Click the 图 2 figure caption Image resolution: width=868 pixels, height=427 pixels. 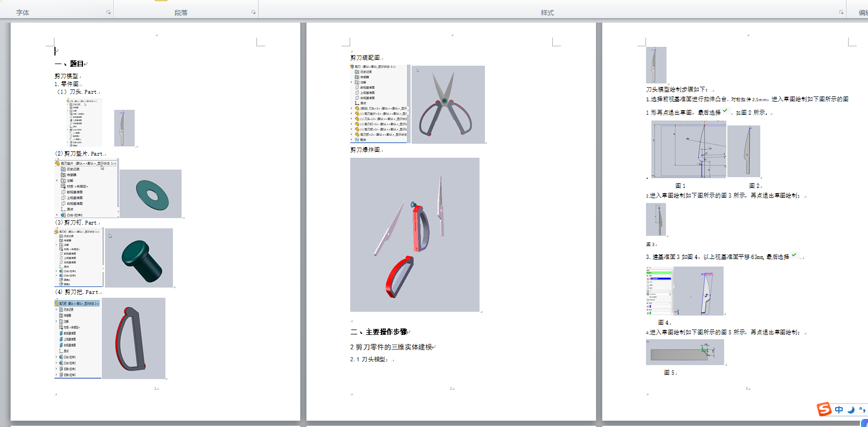click(x=754, y=186)
